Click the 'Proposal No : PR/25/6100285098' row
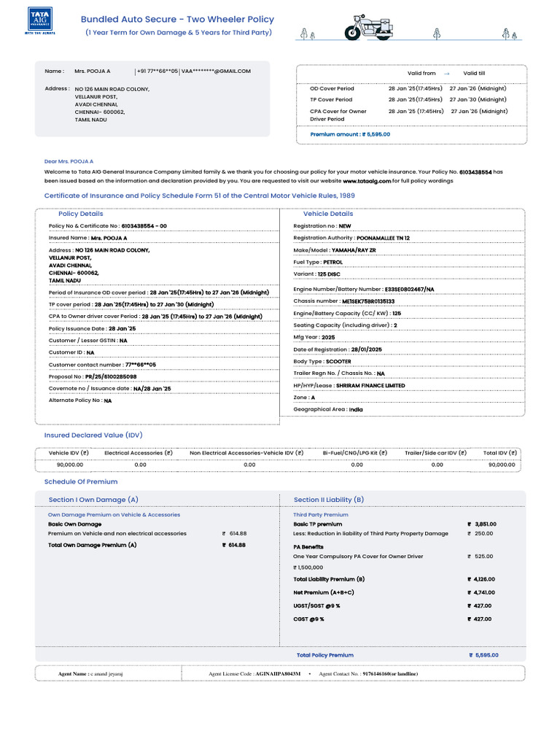Viewport: 560px width, 747px height. click(x=93, y=377)
